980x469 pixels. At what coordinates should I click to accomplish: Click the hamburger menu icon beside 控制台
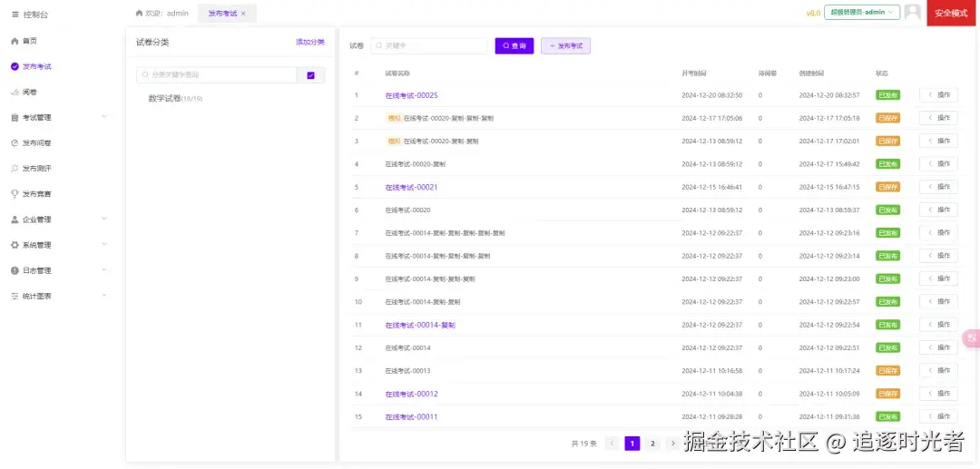tap(15, 14)
